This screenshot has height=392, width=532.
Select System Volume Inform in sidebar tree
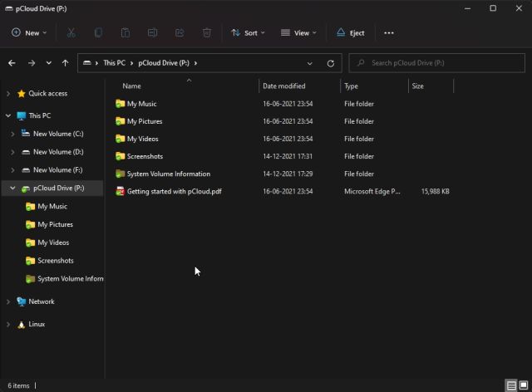point(71,279)
